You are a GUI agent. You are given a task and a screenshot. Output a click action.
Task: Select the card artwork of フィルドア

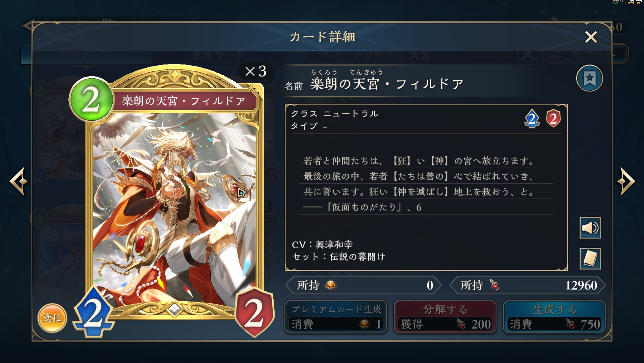click(x=174, y=208)
